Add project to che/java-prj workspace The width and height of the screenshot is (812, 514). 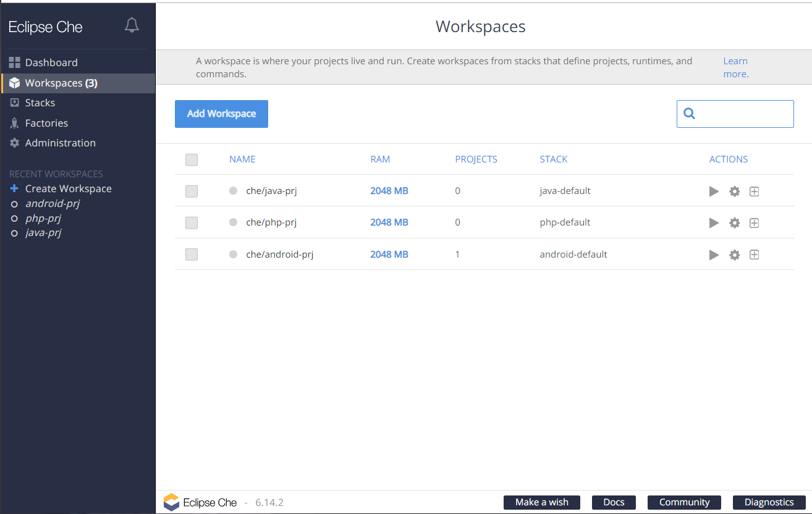[x=754, y=192]
